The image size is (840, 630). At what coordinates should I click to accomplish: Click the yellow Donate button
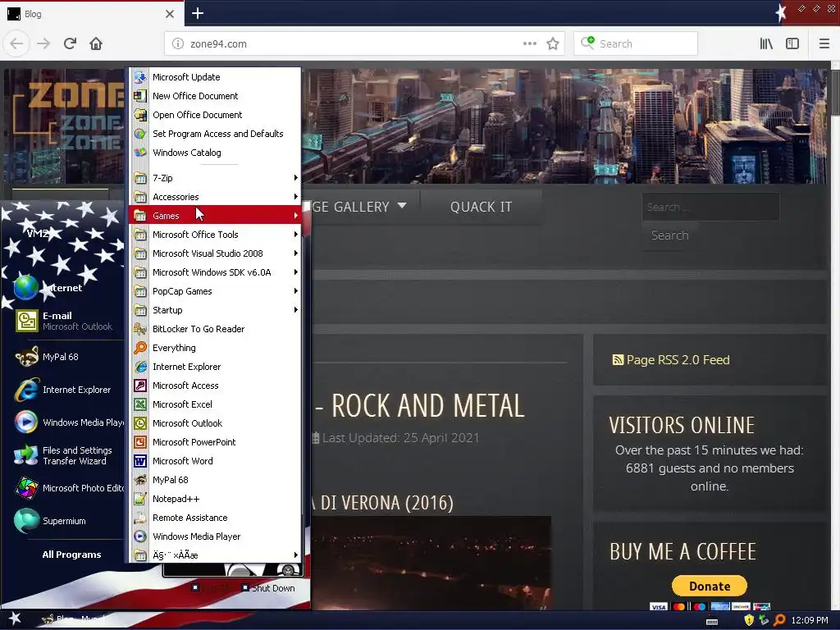[710, 586]
